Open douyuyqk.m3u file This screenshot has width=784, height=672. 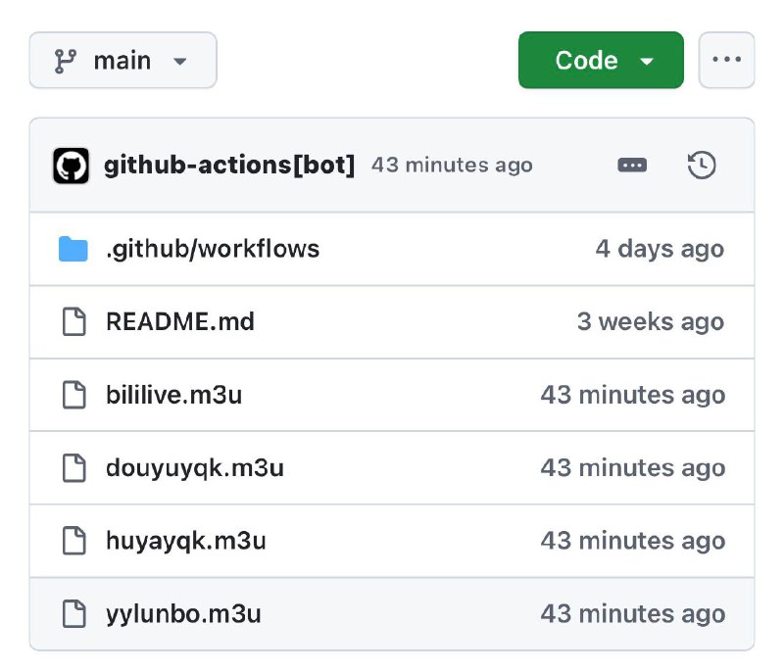(x=195, y=468)
